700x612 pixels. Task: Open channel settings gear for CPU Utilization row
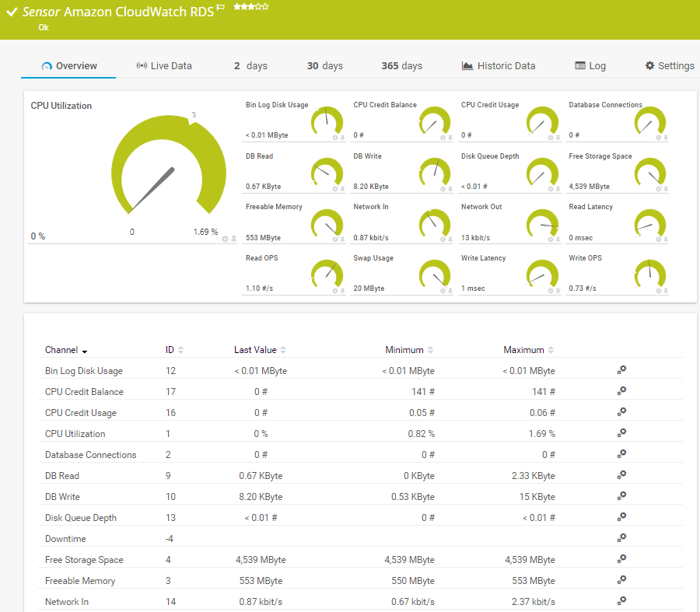click(x=621, y=433)
